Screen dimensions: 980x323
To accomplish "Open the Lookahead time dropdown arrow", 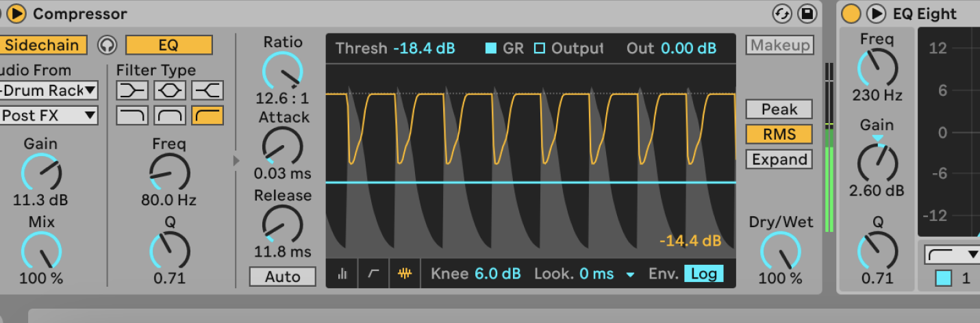I will (630, 274).
